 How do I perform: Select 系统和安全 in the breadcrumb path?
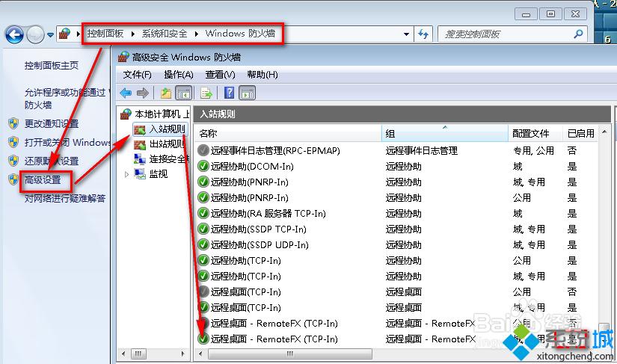pos(165,34)
